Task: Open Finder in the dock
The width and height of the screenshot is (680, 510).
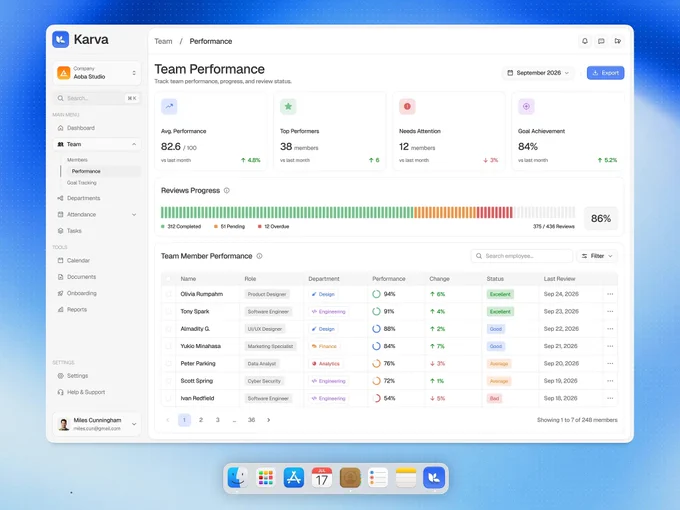Action: tap(238, 477)
